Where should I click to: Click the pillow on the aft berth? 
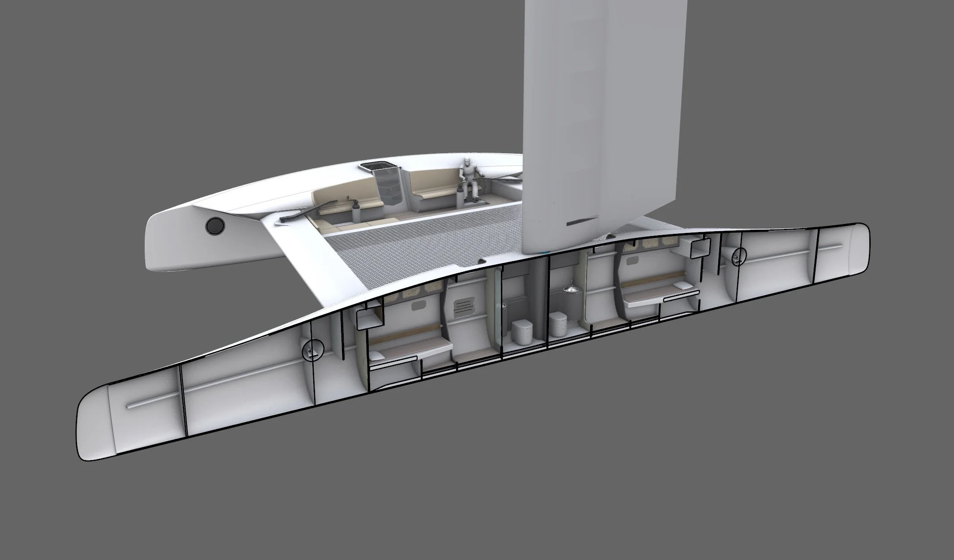pos(377,356)
